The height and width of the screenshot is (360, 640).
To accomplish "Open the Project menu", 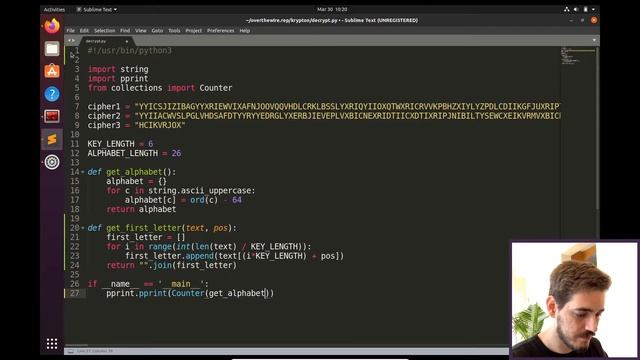I will click(x=193, y=31).
